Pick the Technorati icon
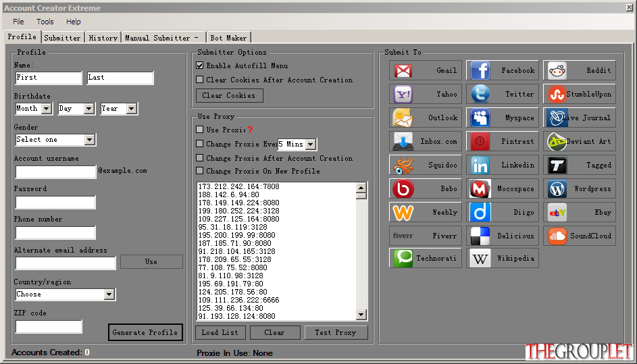Viewport: 637px width, 364px height. (403, 259)
